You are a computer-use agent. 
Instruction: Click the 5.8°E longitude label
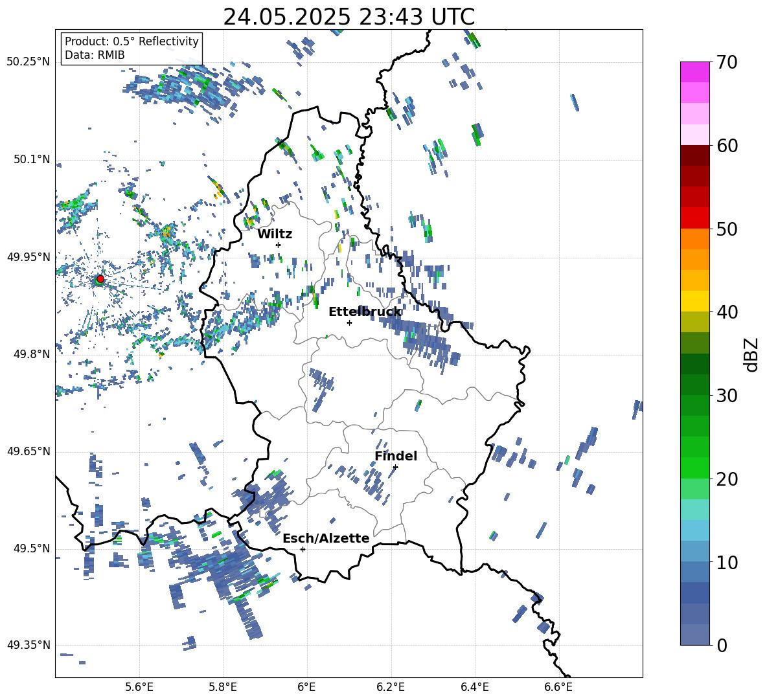pos(223,687)
